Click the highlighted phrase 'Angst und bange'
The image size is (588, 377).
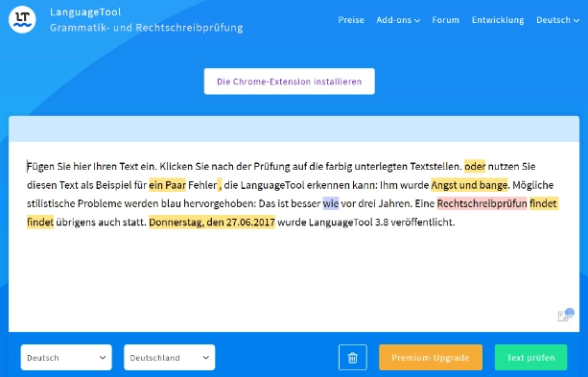coord(469,185)
